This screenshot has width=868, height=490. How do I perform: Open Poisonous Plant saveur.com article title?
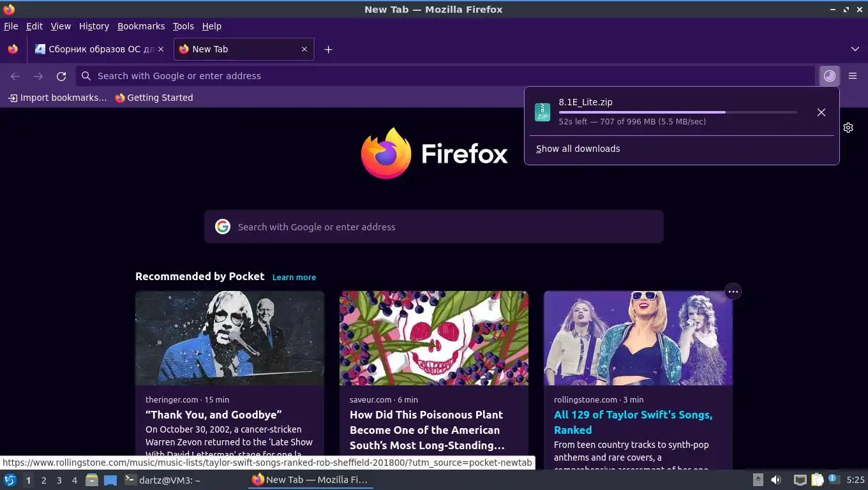tap(427, 430)
